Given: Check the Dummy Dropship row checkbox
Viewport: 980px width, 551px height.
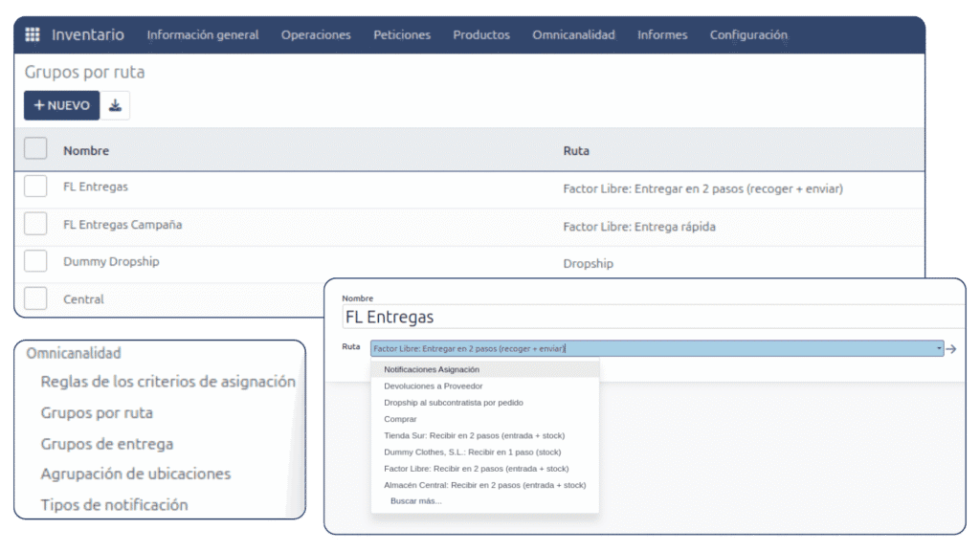Looking at the screenshot, I should 35,261.
